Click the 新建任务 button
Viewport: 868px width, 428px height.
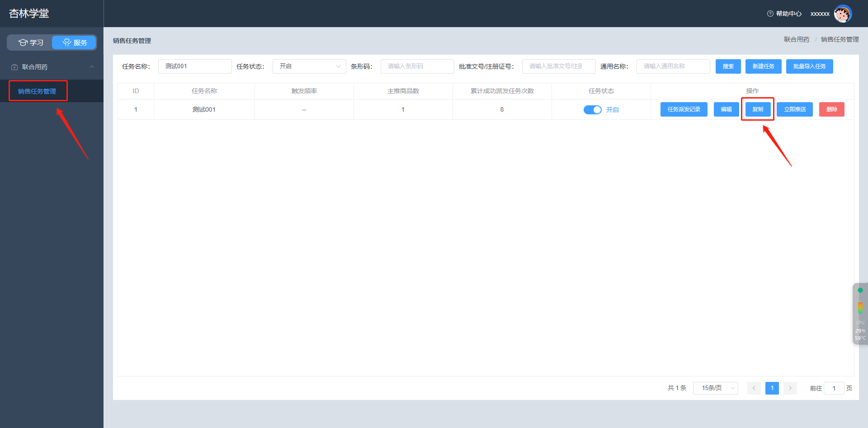763,66
